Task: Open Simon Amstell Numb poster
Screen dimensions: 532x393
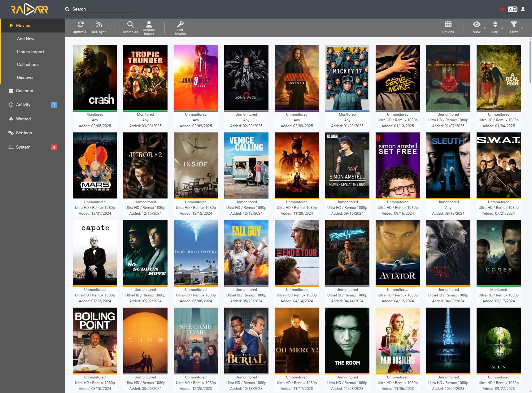Action: coord(347,165)
